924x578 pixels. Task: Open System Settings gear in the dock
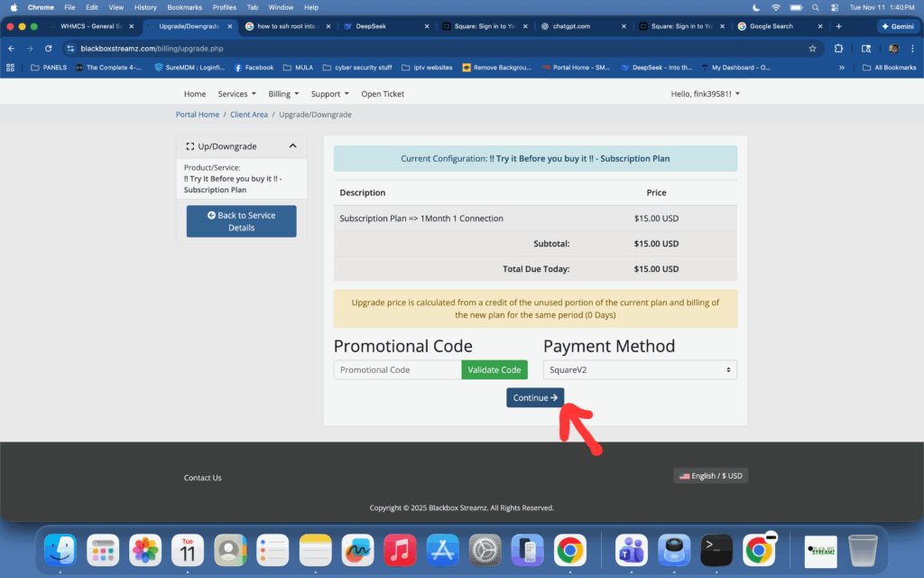(485, 549)
